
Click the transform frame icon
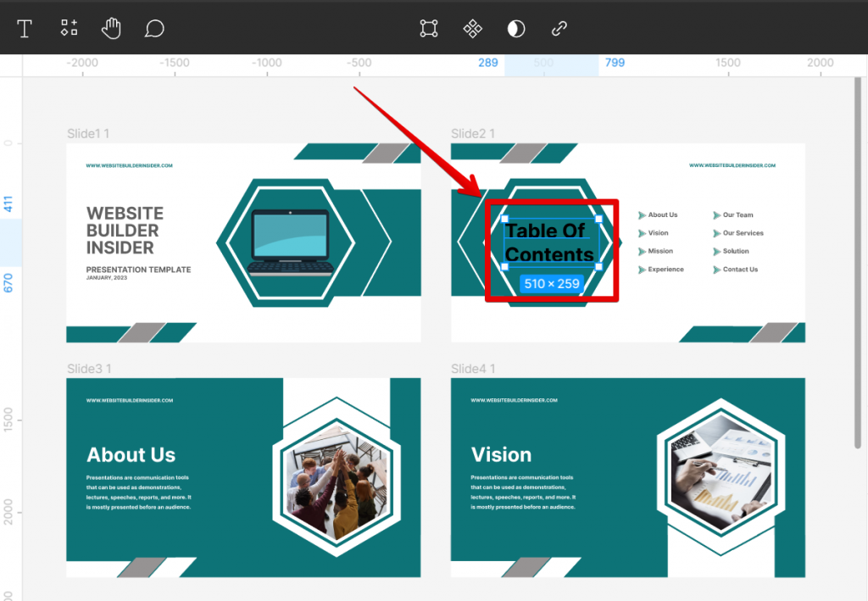pyautogui.click(x=428, y=28)
